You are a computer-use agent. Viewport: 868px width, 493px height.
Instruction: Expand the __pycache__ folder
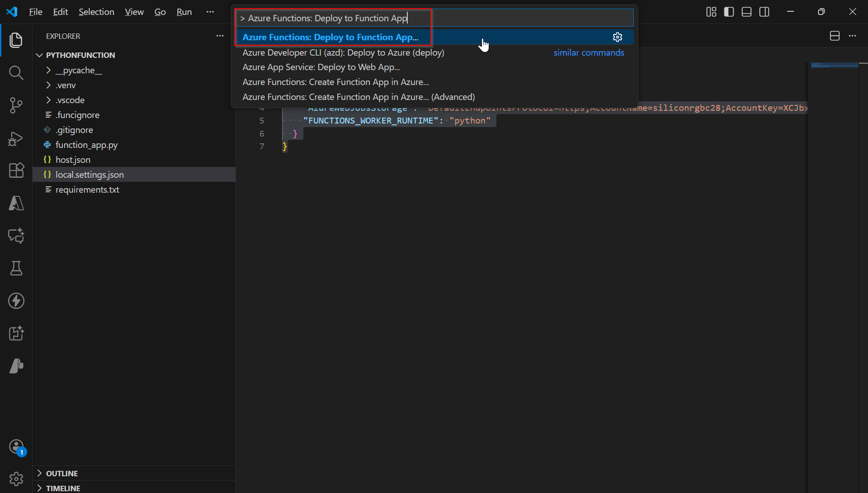coord(134,70)
